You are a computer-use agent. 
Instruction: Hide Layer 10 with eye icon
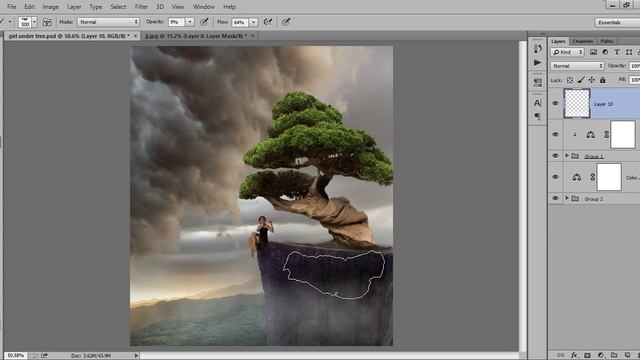[x=555, y=103]
